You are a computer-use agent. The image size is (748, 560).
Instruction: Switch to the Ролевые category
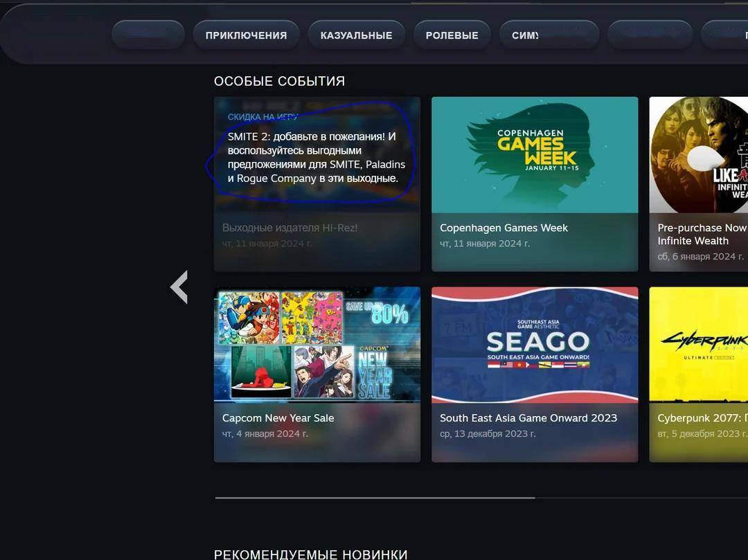click(452, 35)
